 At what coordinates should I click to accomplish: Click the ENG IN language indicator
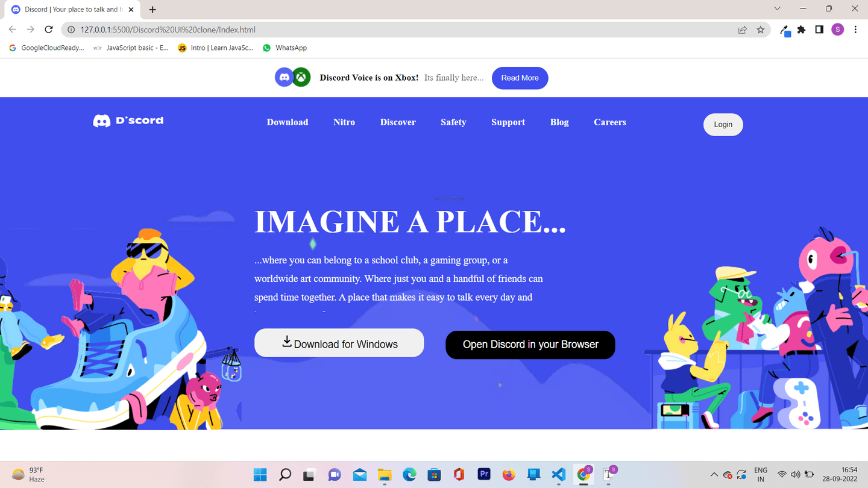(761, 475)
